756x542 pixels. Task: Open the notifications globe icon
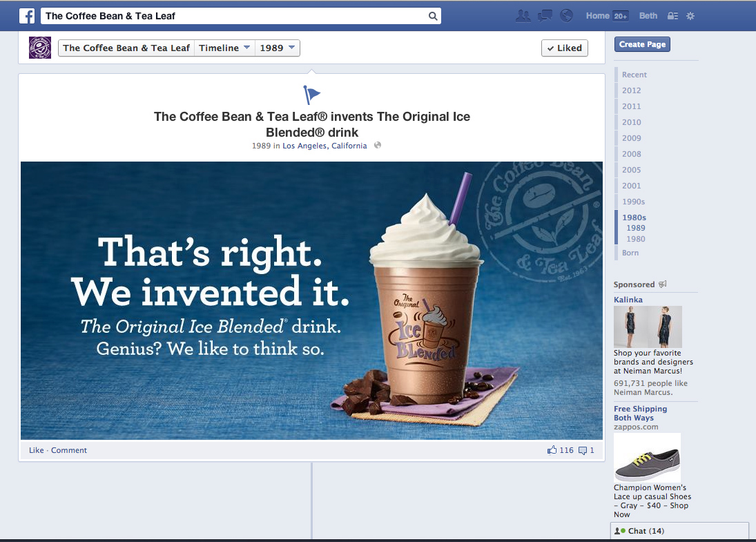(567, 16)
